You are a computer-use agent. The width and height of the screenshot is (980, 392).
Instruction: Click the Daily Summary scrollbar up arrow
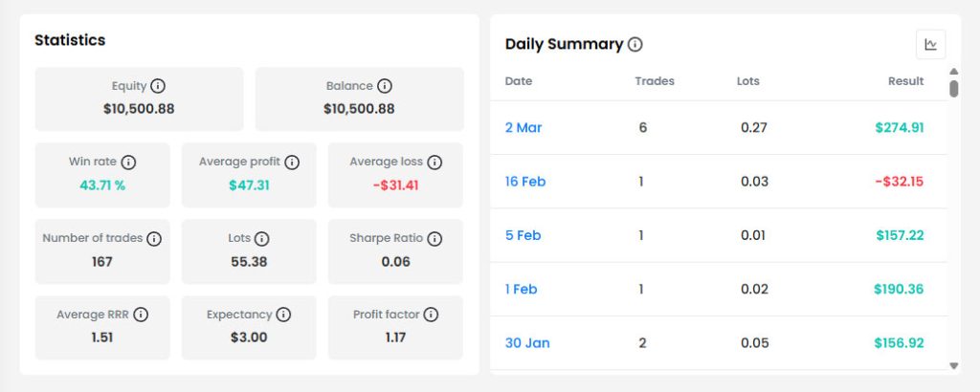point(953,72)
